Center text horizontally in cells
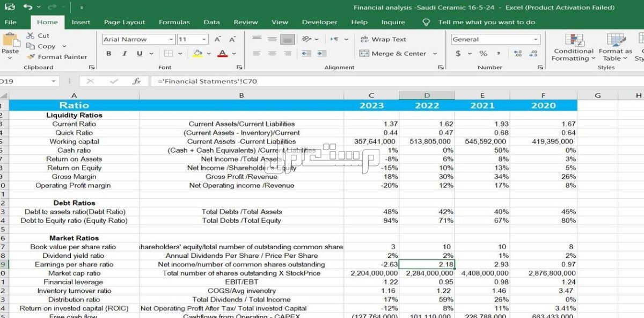Screen dimensions: 644x318 coord(273,54)
